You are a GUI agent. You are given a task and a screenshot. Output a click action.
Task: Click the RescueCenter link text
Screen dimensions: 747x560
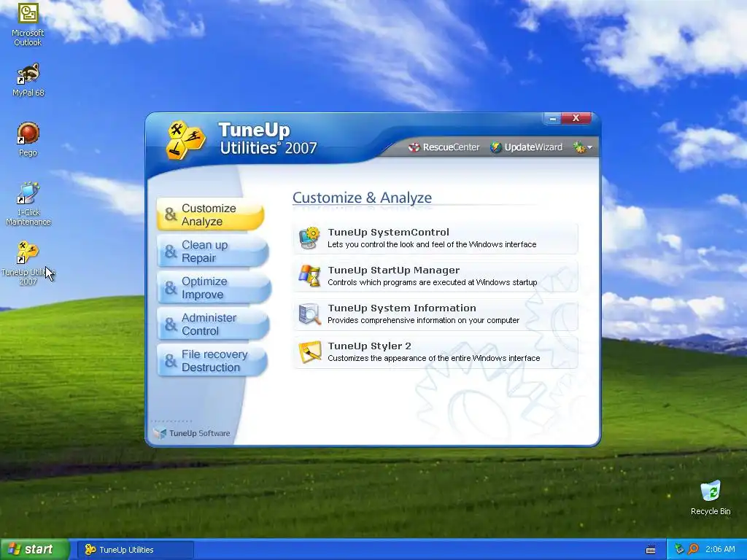tap(451, 147)
